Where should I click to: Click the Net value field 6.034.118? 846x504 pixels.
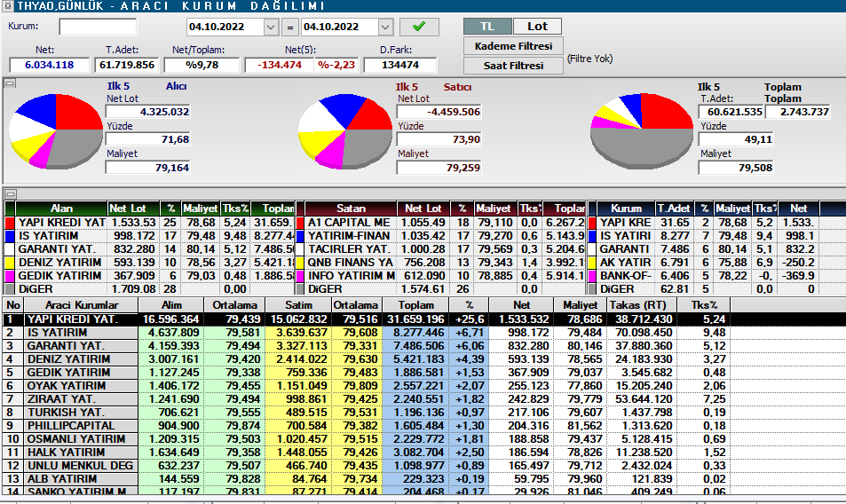coord(49,66)
